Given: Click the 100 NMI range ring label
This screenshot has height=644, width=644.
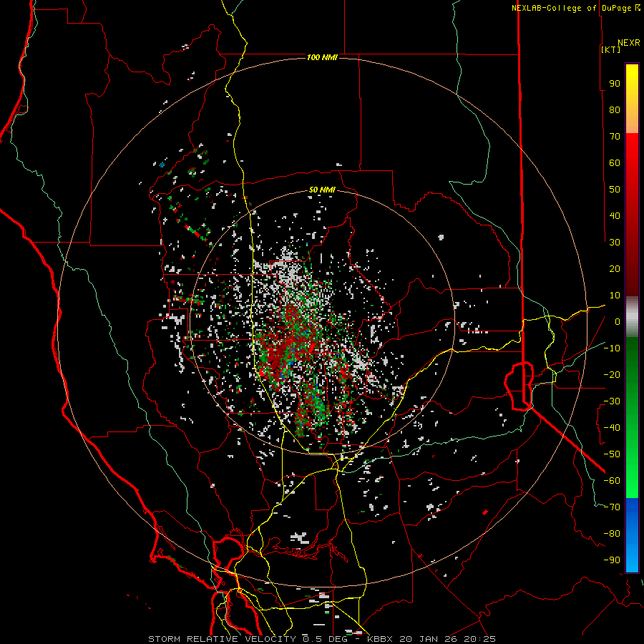Looking at the screenshot, I should point(322,57).
